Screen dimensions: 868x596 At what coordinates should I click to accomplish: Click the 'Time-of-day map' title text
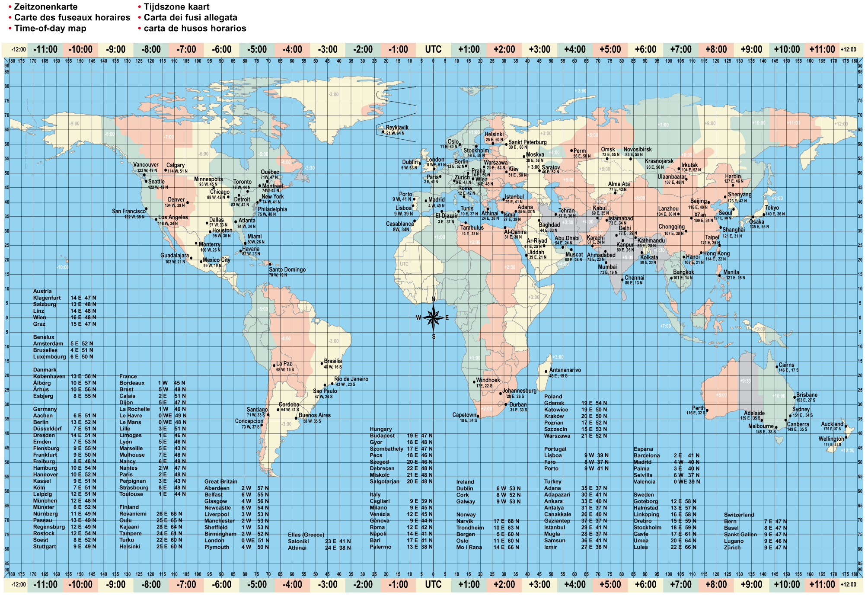50,29
